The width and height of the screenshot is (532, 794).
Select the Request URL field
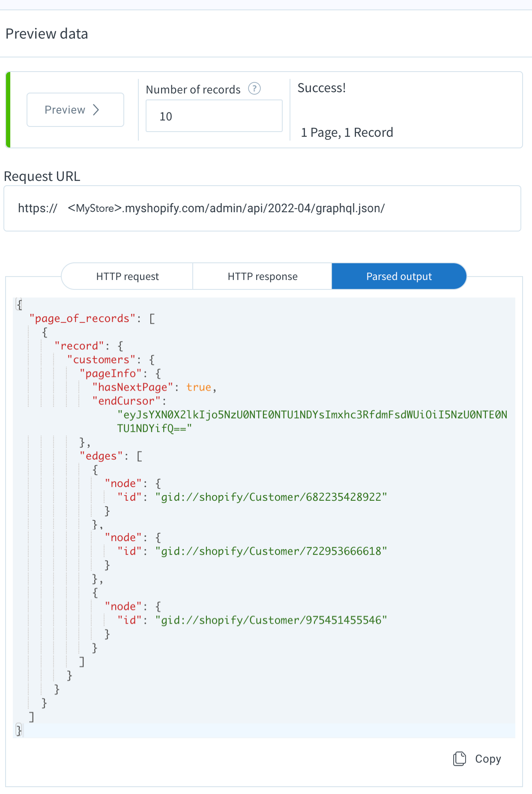[x=262, y=208]
